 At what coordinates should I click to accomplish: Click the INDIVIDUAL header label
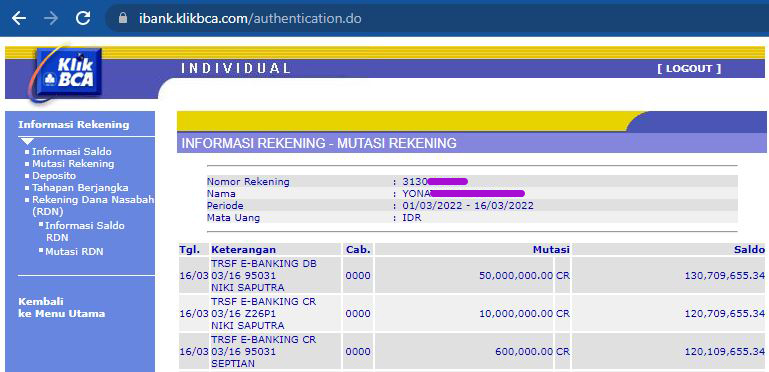click(236, 68)
